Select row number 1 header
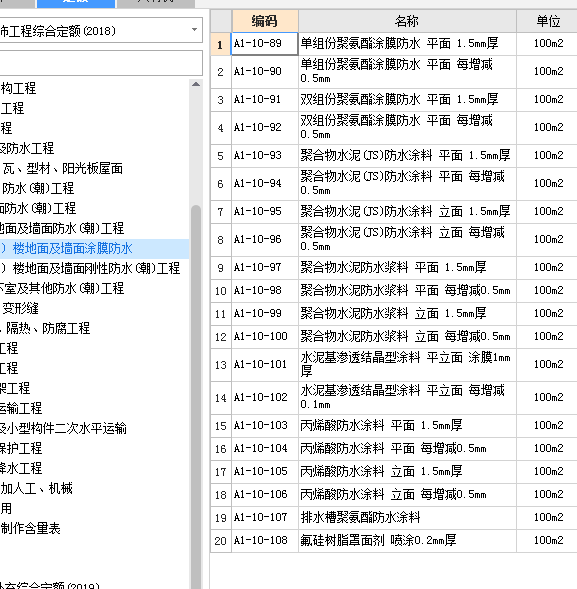Screen dimensions: 577x589 click(x=221, y=44)
